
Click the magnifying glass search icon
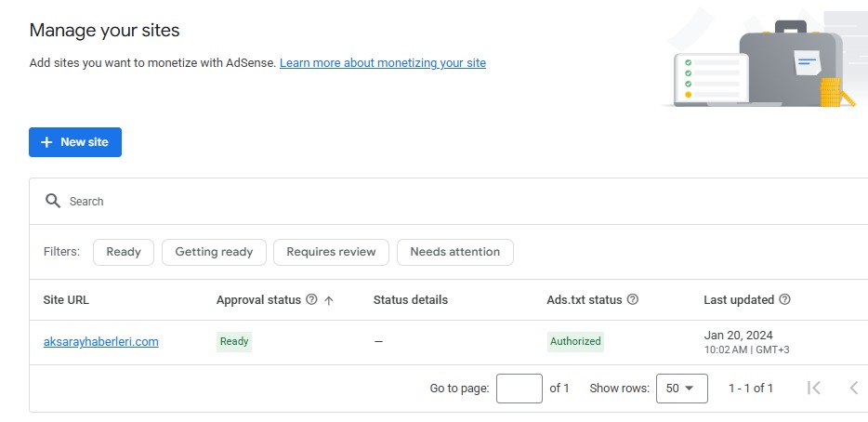tap(53, 202)
